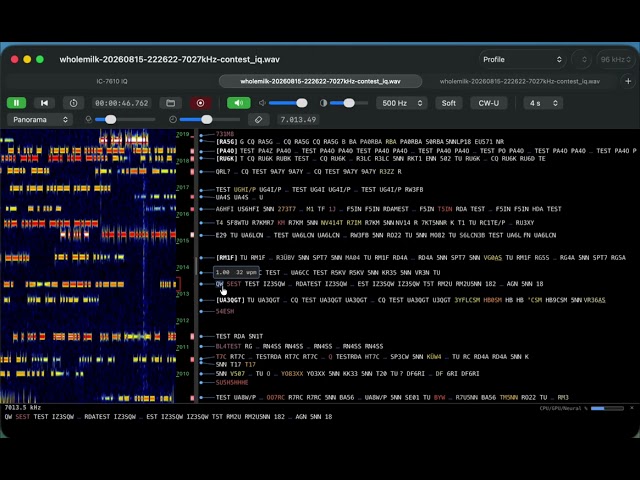Add a new tab with plus button
This screenshot has height=480, width=640.
(628, 81)
